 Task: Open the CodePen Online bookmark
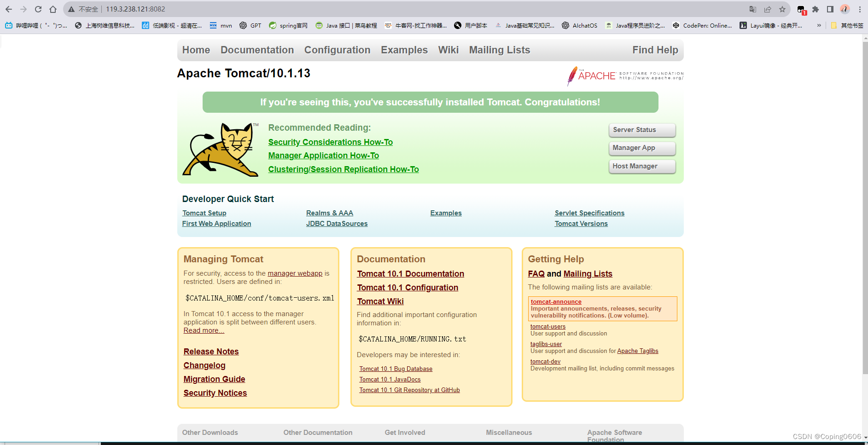(702, 26)
